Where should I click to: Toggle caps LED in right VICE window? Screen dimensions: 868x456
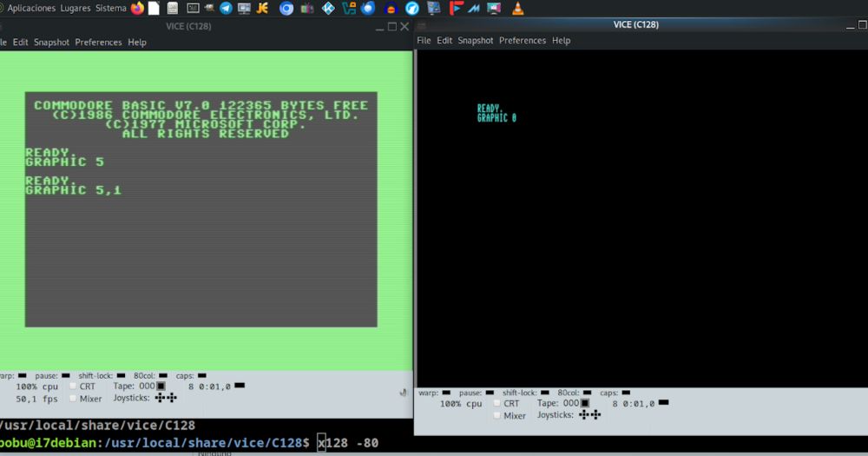(x=626, y=393)
